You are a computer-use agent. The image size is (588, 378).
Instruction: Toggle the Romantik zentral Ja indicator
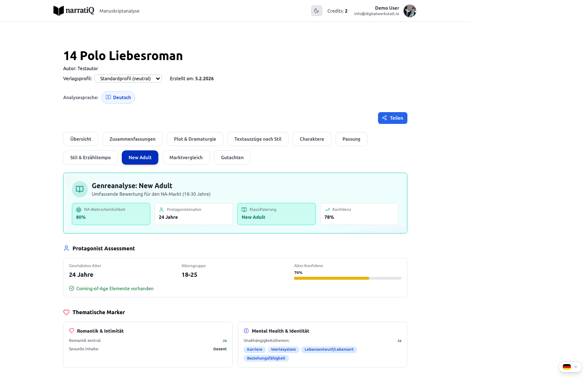pyautogui.click(x=224, y=340)
